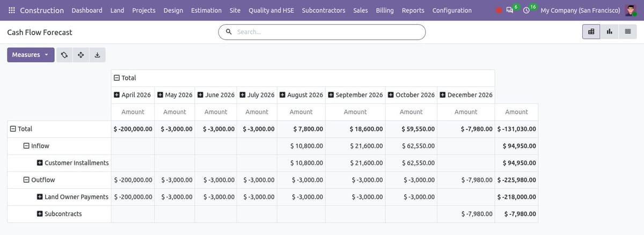644x235 pixels.
Task: Click the search magnifier icon
Action: click(229, 32)
